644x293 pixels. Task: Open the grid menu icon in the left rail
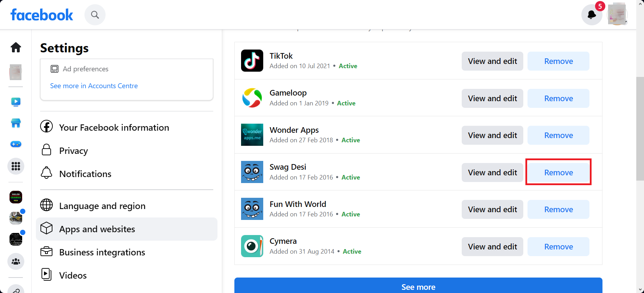pos(16,166)
